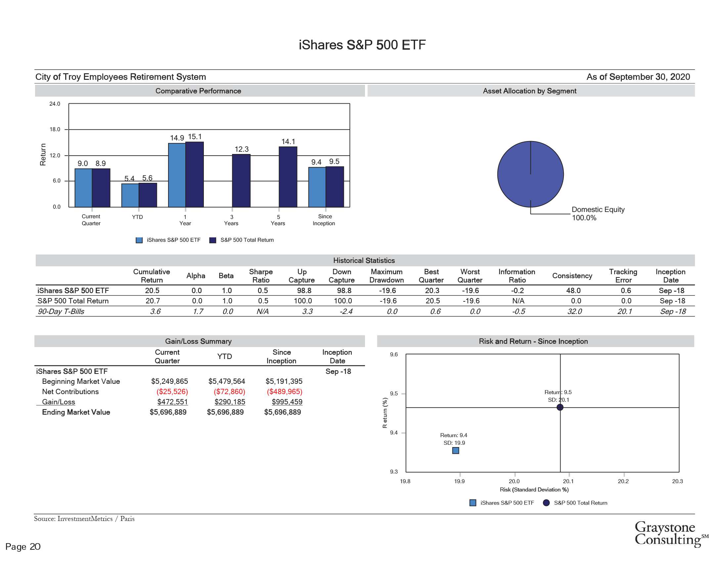Click the navy circle legend marker under scatter chart
Screen dimensions: 728x563
coord(546,503)
